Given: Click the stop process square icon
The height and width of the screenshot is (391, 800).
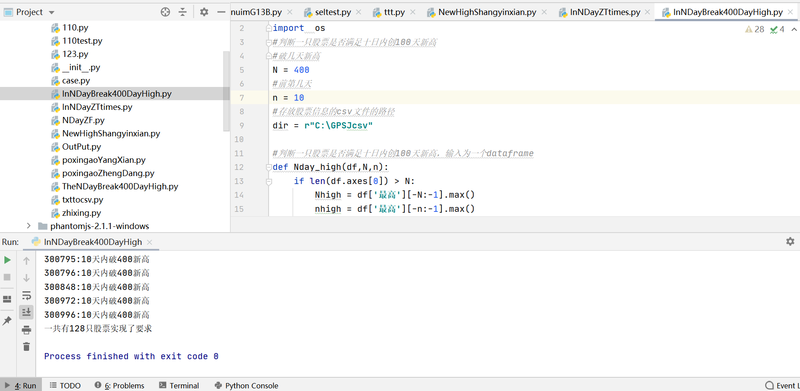Looking at the screenshot, I should (7, 277).
